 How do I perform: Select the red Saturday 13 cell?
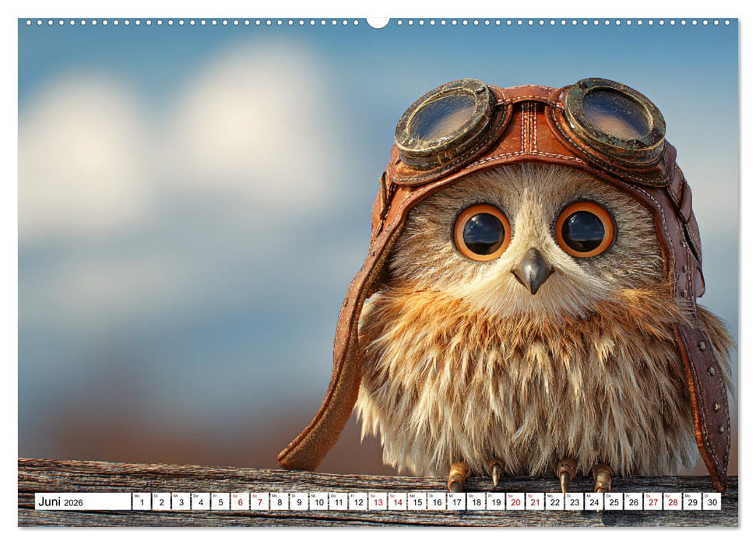(378, 501)
